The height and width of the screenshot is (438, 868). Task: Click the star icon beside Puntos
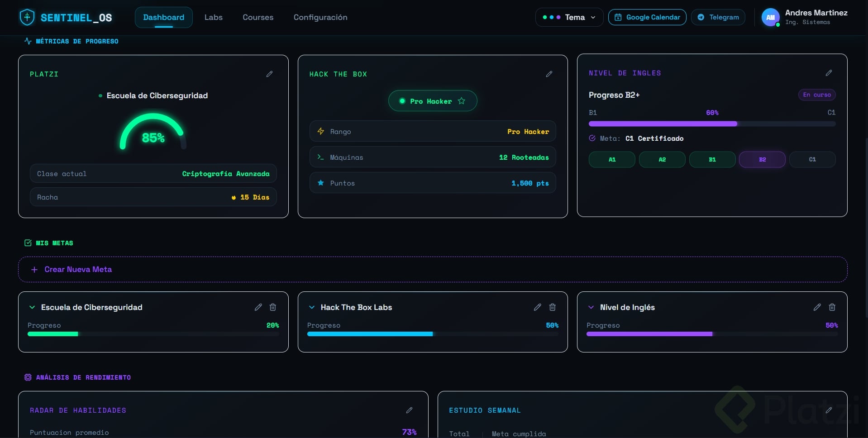(x=321, y=183)
